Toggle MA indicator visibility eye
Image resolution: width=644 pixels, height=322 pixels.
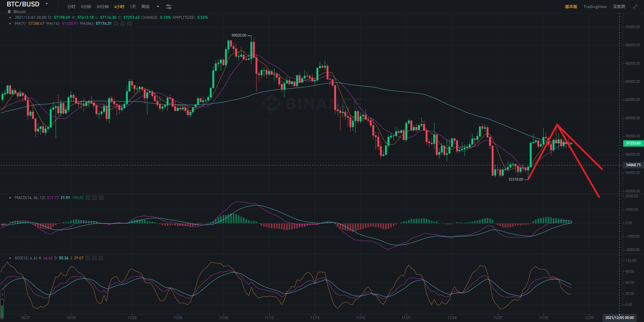click(116, 23)
